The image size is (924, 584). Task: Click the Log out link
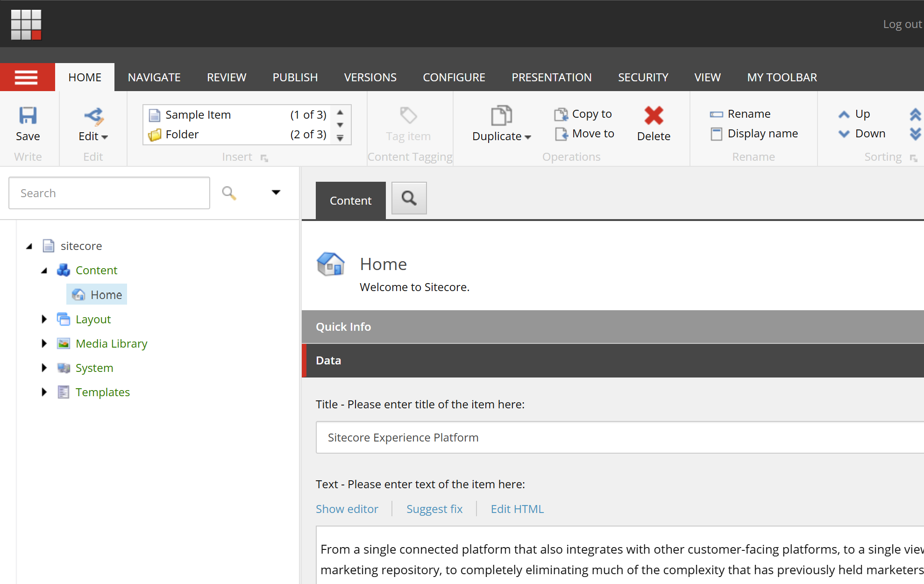tap(902, 24)
